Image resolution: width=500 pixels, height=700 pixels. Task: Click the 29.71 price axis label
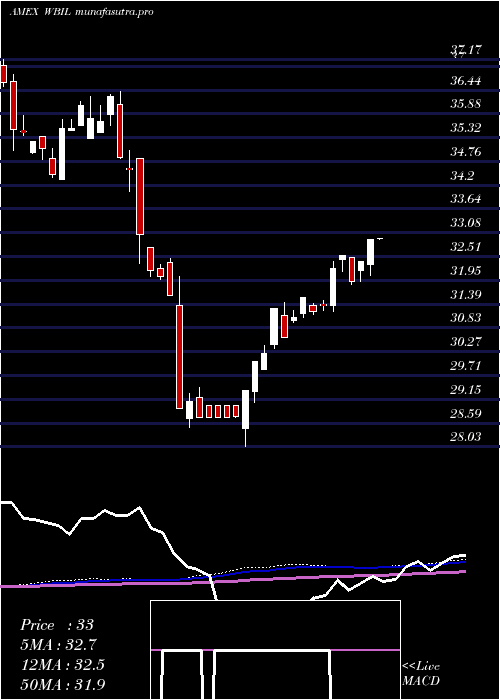(x=466, y=366)
